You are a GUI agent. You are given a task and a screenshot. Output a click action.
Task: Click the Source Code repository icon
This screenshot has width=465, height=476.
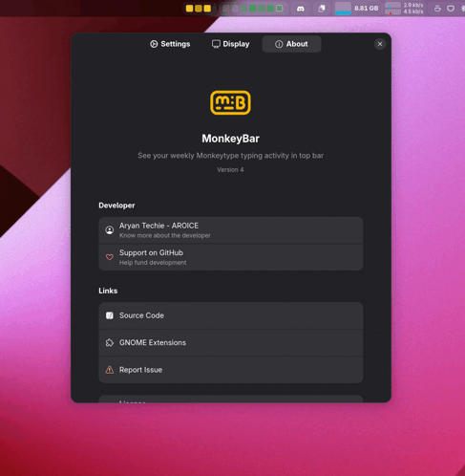point(110,315)
